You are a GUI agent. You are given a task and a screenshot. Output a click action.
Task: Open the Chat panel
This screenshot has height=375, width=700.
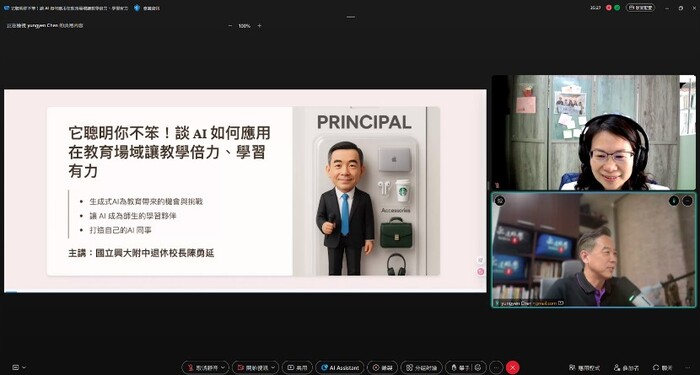pos(662,367)
